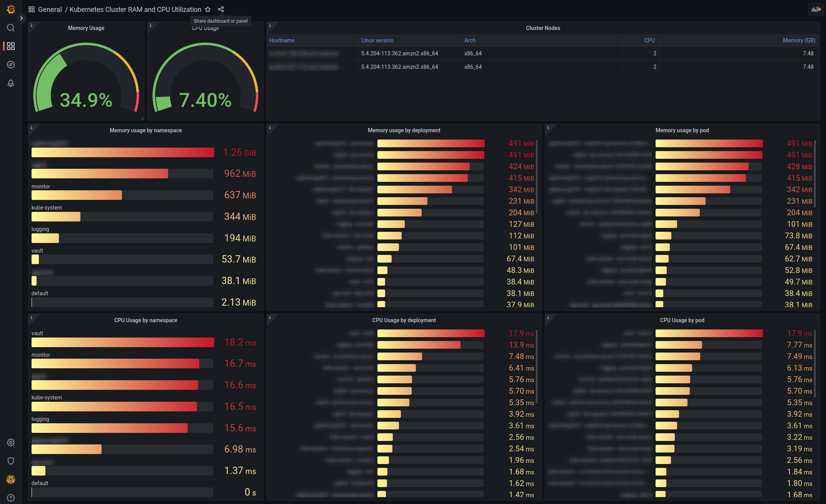Sort table by Memory (GB) column
Viewport: 826px width, 504px height.
(x=799, y=40)
